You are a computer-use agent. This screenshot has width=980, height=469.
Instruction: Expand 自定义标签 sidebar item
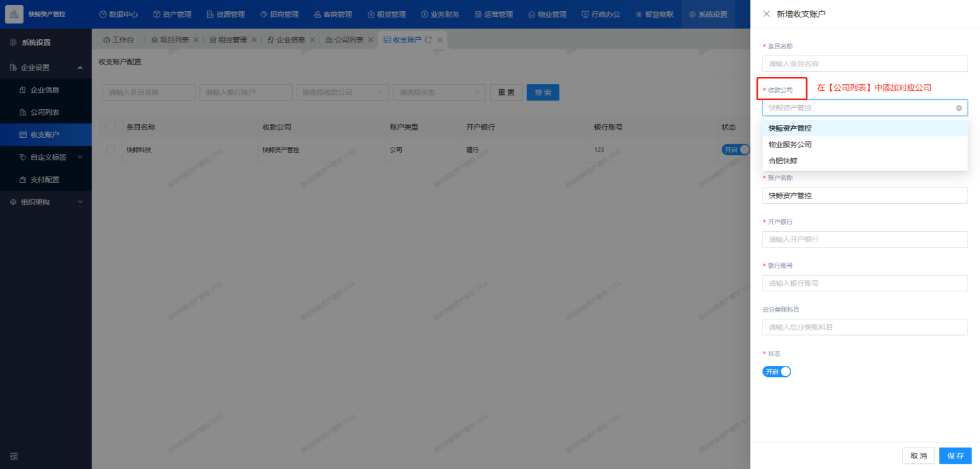coord(46,157)
